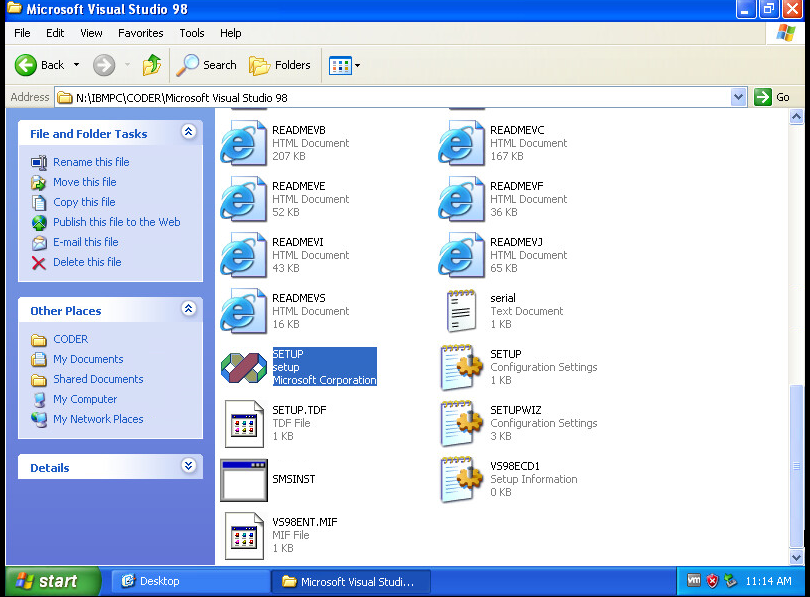Select the READMEVB HTML document icon
810x597 pixels.
[x=243, y=143]
